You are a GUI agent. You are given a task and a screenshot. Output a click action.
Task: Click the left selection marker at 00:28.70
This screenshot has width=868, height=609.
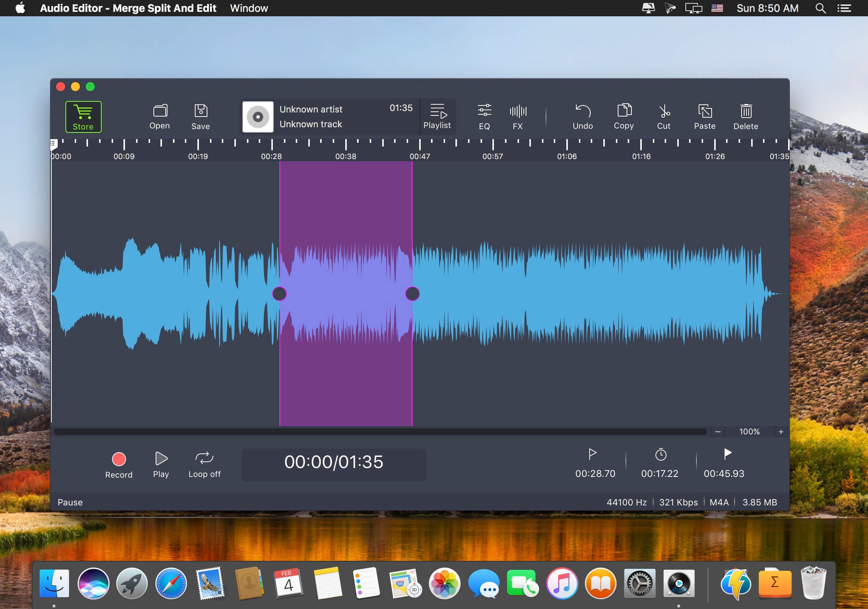tap(279, 293)
